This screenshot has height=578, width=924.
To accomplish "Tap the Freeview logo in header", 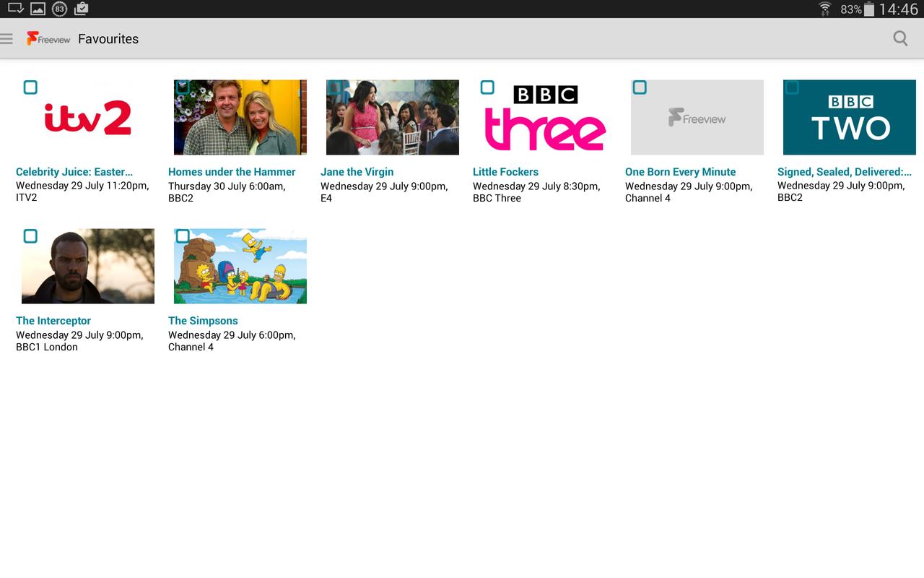I will [x=48, y=39].
